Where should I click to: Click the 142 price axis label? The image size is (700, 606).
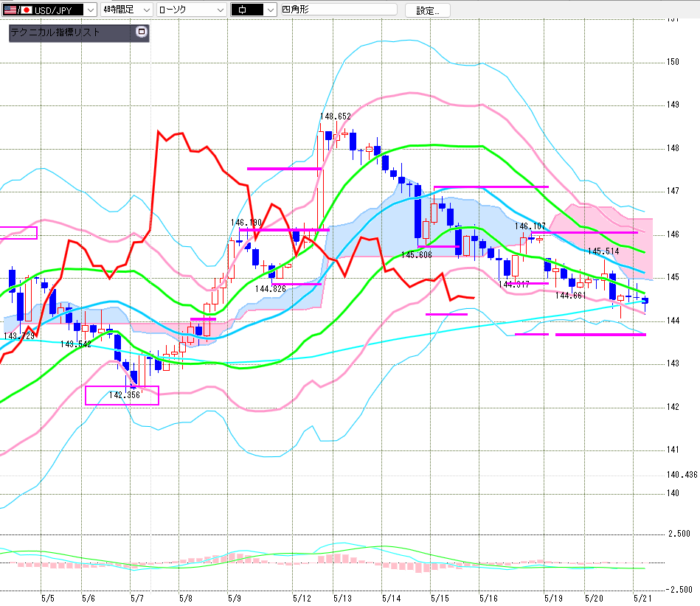[673, 407]
